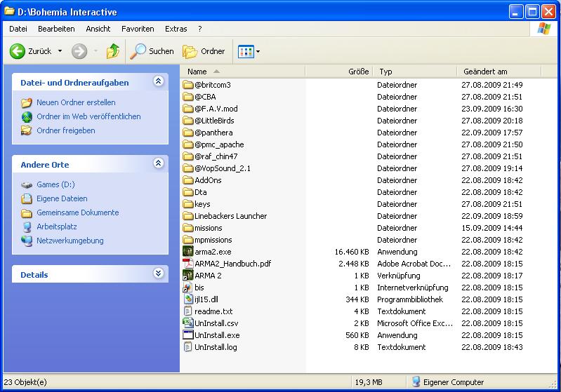Viewport: 561px width, 392px height.
Task: Click the ARMA2_Handbuch.pdf PDF icon
Action: tap(188, 264)
